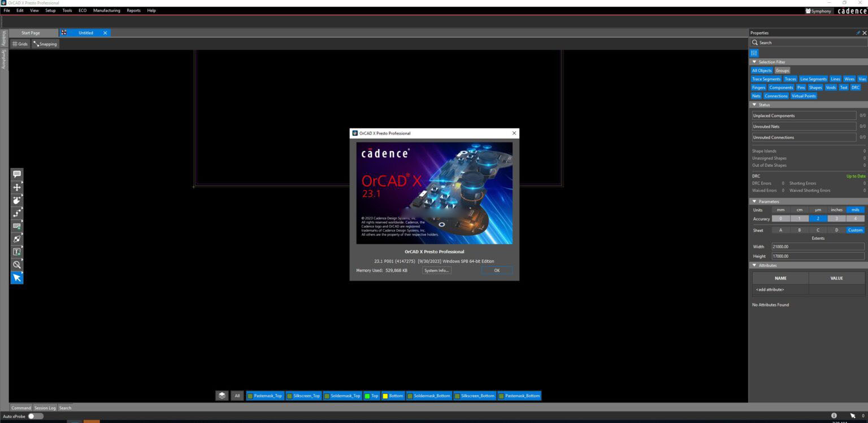Select the hand slide tool icon
The height and width of the screenshot is (423, 868).
tap(17, 200)
